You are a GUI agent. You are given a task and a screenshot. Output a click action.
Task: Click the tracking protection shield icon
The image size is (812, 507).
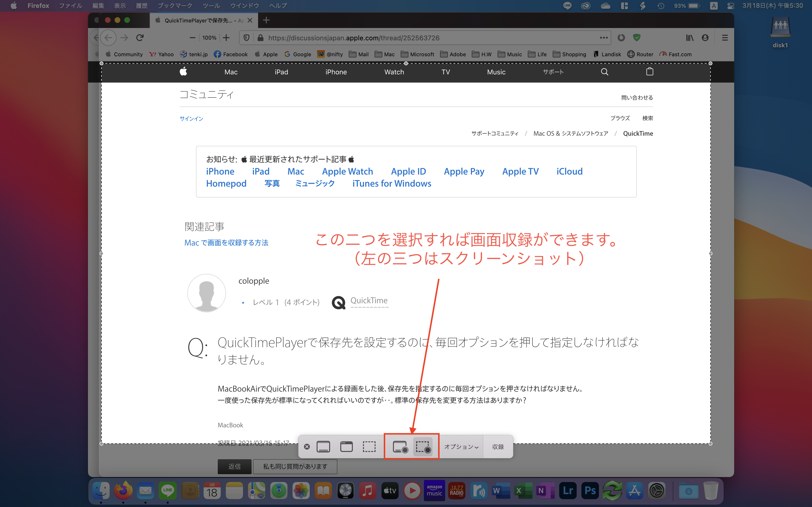(246, 38)
